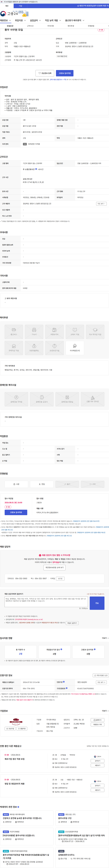Open the 영업 및 영업관리직 채용 posting
This screenshot has height=868, width=109.
point(15,784)
